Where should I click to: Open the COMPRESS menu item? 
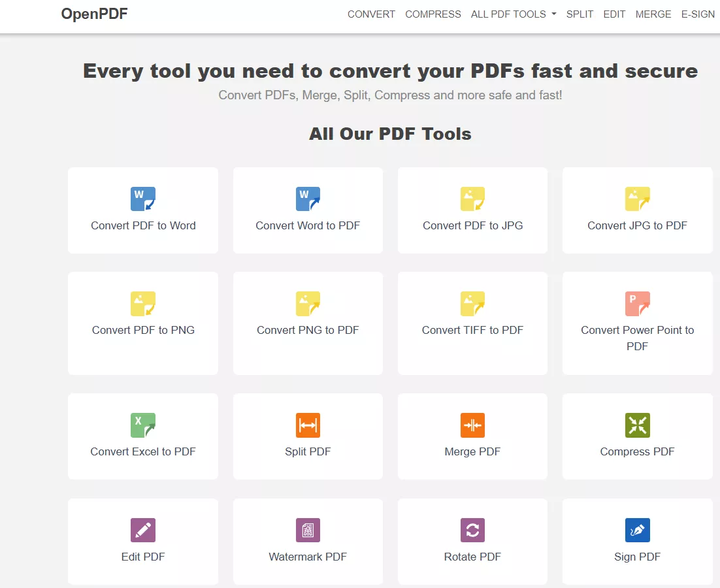[433, 14]
